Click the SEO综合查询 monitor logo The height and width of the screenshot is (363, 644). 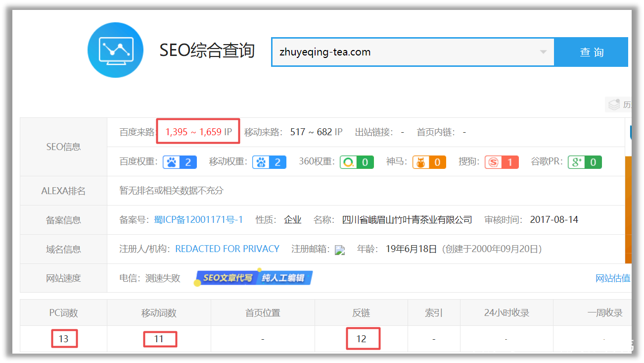(115, 50)
